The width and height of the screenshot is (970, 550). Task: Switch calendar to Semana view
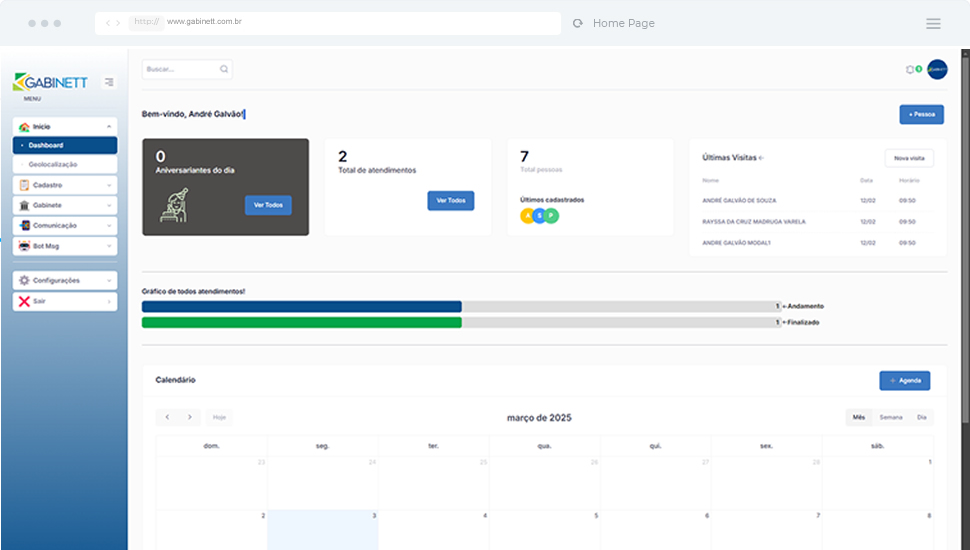tap(890, 417)
